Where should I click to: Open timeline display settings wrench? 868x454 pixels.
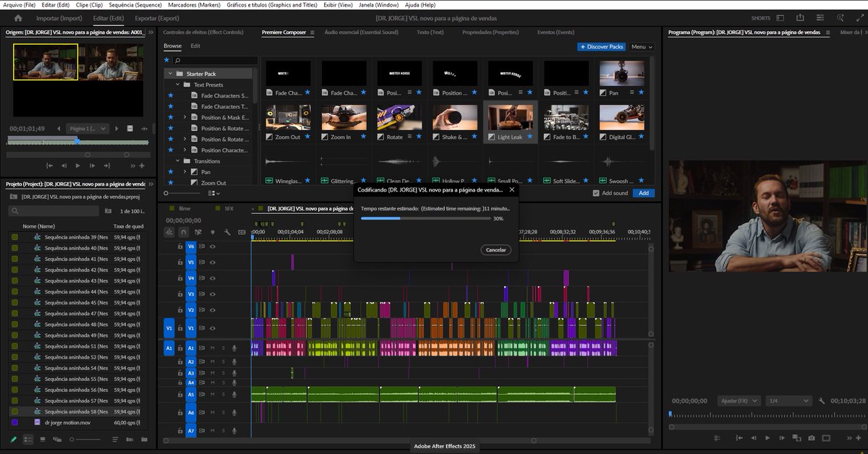(x=226, y=232)
